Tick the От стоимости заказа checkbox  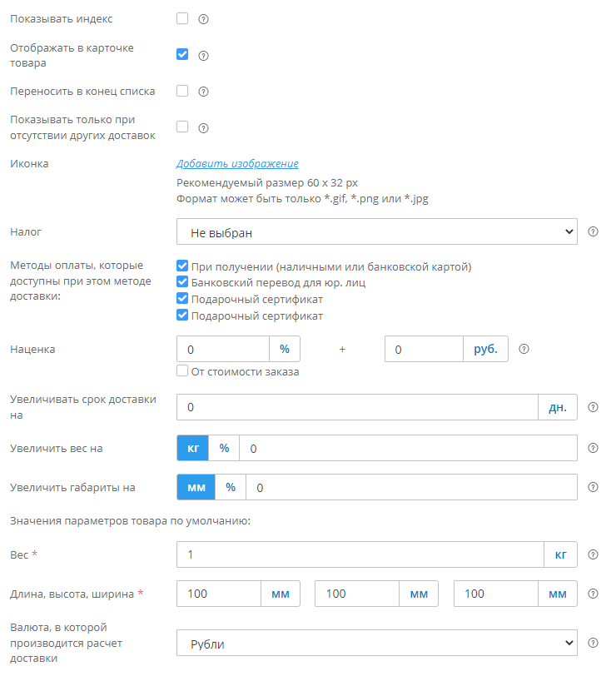coord(183,371)
